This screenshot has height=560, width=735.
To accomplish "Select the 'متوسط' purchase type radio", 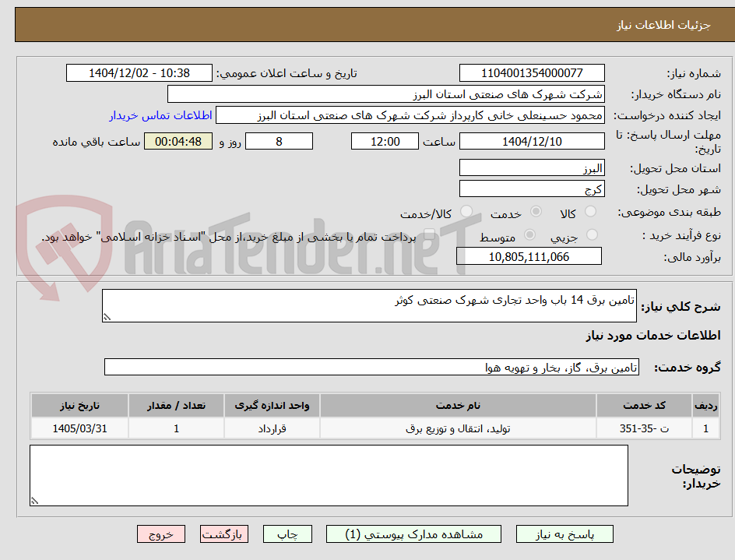I will click(529, 234).
